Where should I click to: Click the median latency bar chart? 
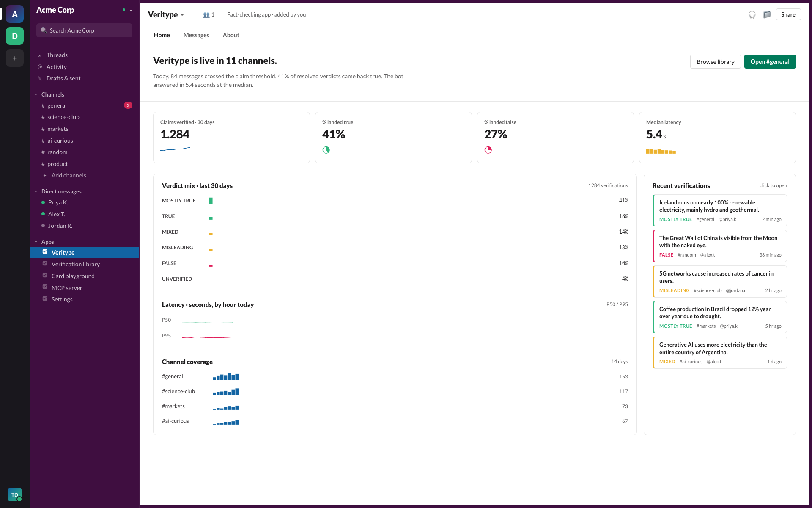661,151
